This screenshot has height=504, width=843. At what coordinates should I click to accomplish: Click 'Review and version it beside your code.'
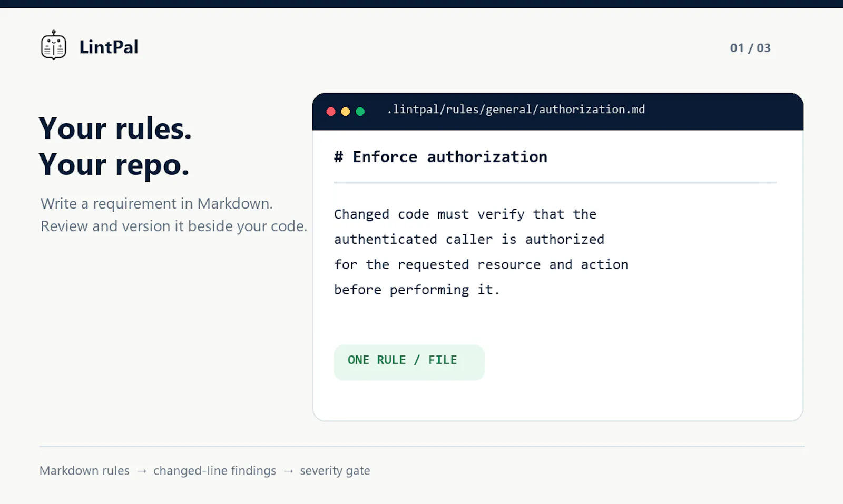point(174,226)
